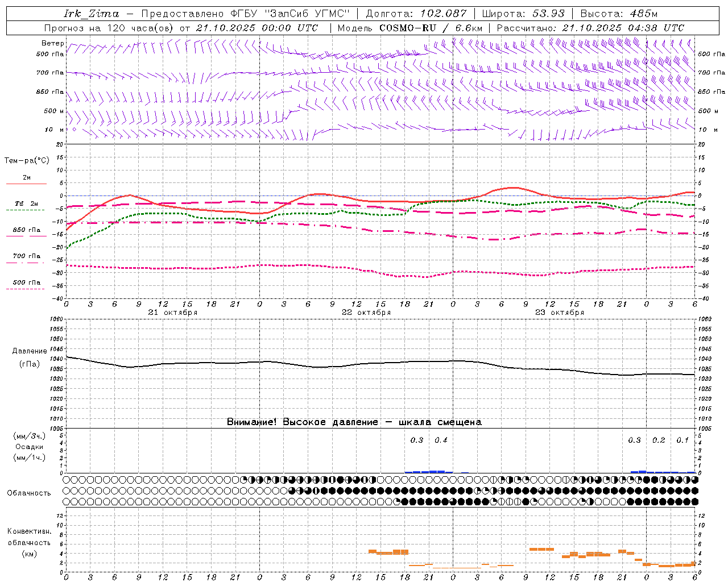Image resolution: width=728 pixels, height=582 pixels.
Task: Click the 'Облачность' cloudiness label
Action: [x=29, y=493]
